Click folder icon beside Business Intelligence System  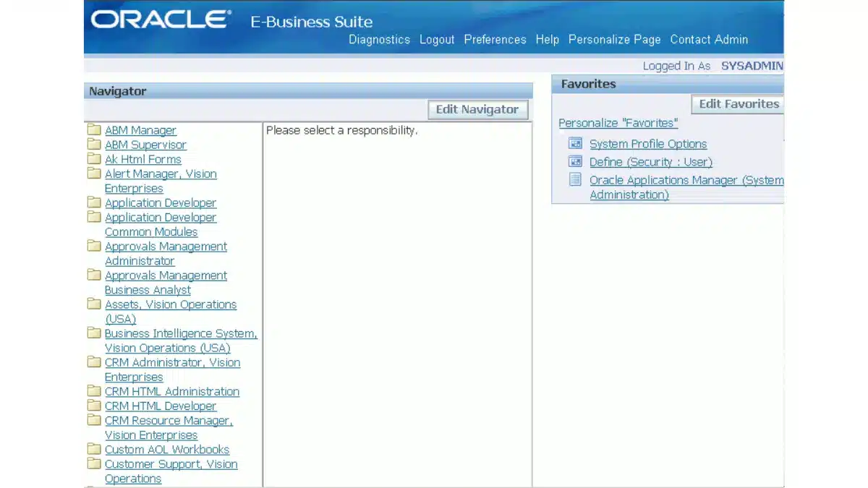click(x=94, y=333)
